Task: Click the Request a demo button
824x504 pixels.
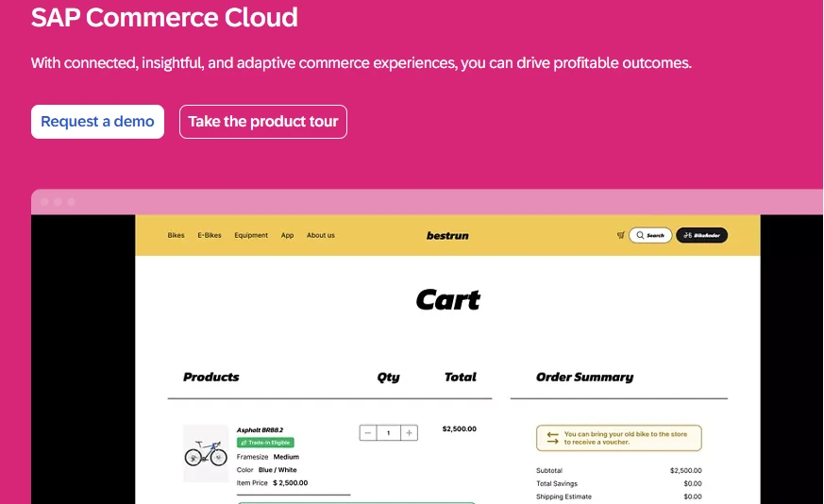Action: (x=97, y=122)
